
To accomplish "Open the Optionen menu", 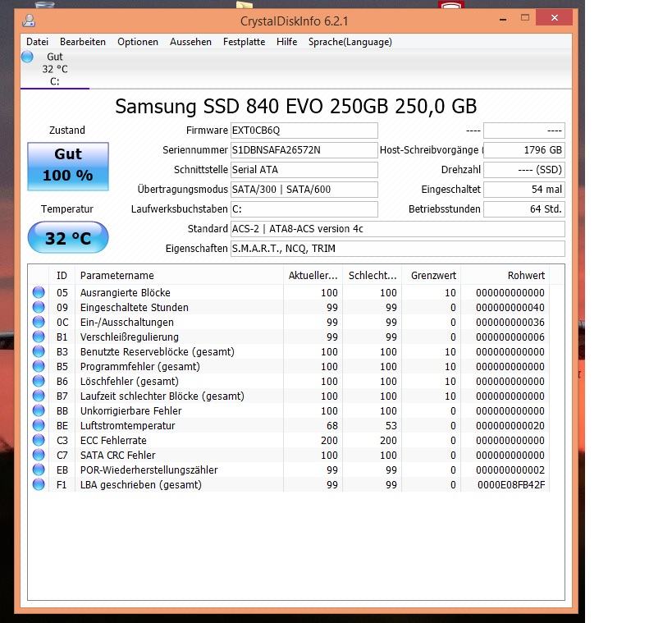I will (138, 42).
